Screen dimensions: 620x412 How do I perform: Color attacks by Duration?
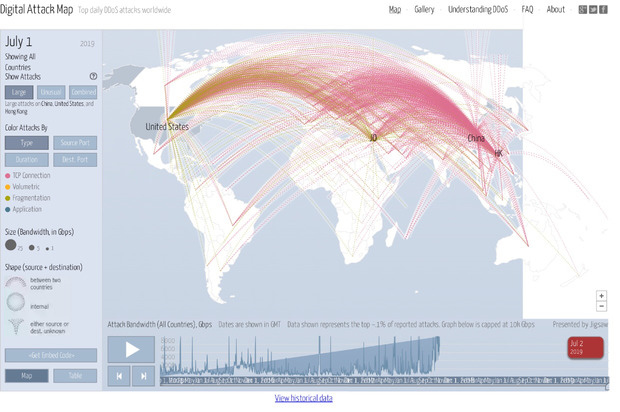coord(27,160)
